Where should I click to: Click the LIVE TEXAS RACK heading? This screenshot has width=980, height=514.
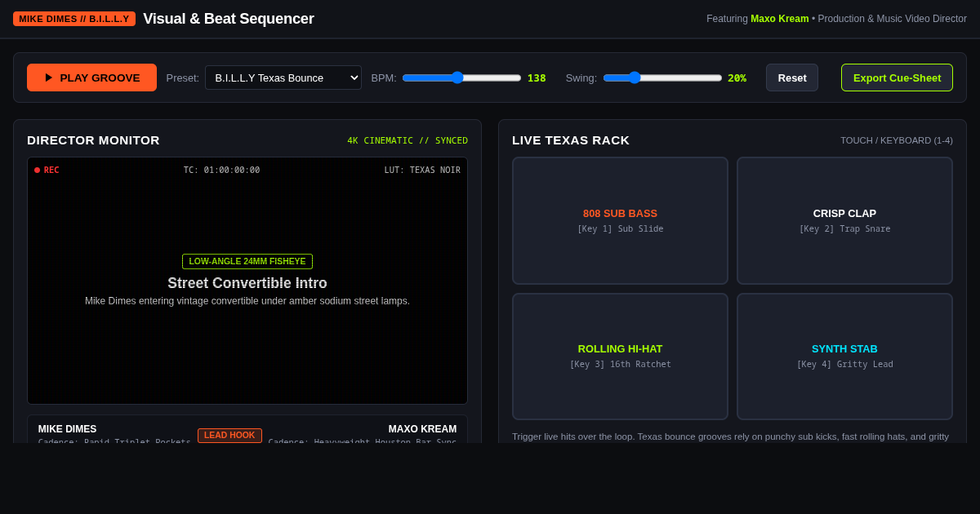pyautogui.click(x=571, y=140)
